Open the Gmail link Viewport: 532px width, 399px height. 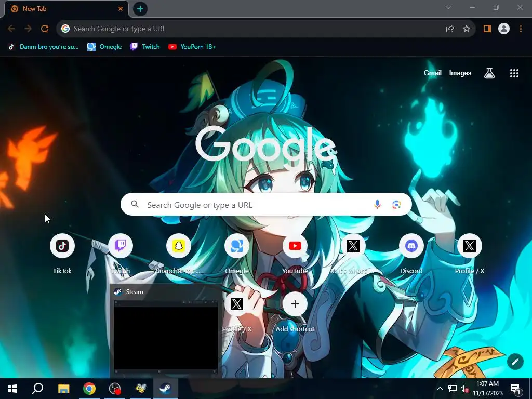pyautogui.click(x=433, y=73)
